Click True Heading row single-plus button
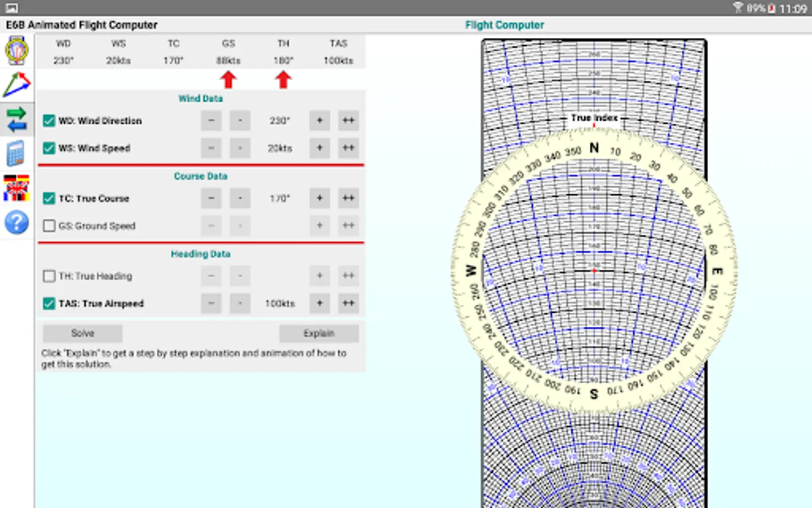 click(320, 275)
